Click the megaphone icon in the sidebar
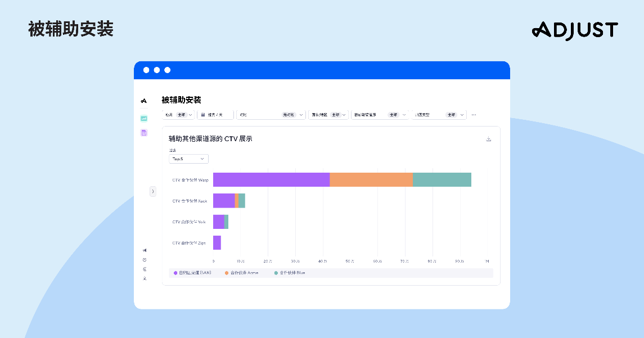This screenshot has height=338, width=644. coord(145,250)
